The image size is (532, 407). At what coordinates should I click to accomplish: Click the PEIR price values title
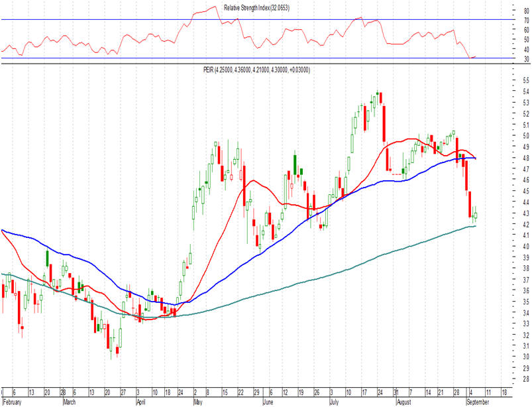(256, 70)
